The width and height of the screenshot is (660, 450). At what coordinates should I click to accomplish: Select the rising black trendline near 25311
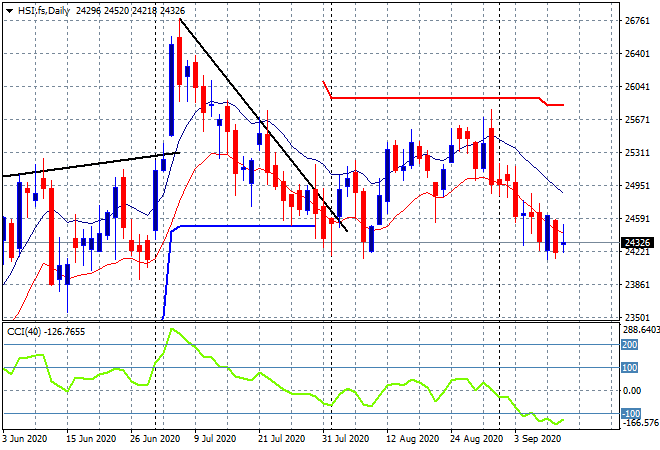pyautogui.click(x=90, y=164)
